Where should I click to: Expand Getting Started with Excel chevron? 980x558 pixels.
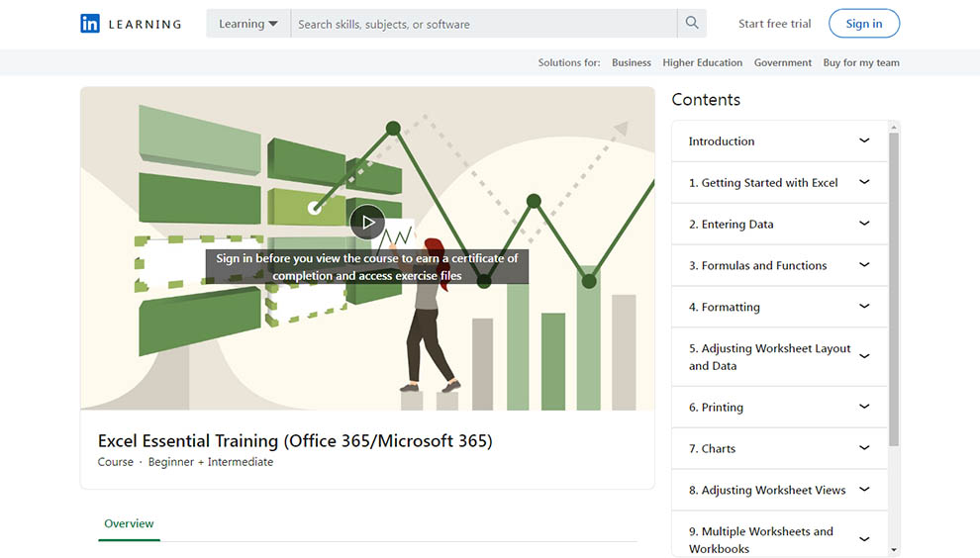[864, 182]
